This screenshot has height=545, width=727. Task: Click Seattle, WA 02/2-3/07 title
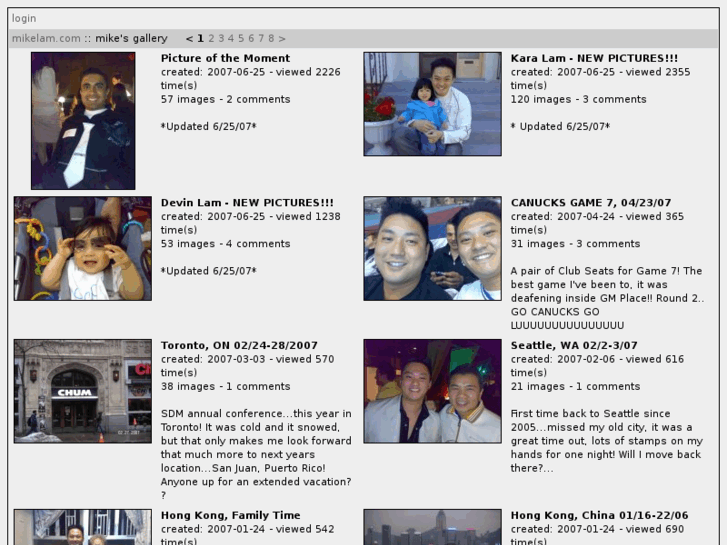574,346
